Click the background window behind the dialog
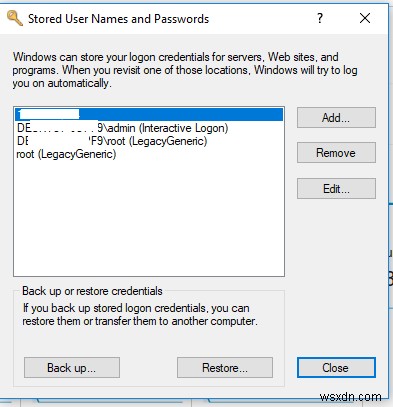The image size is (393, 407). click(x=391, y=267)
